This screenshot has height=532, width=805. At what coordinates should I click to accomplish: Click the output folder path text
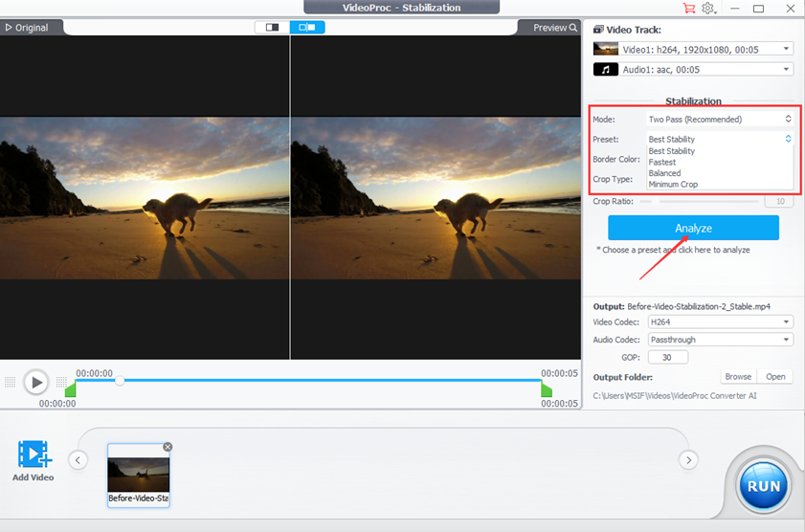[x=675, y=395]
